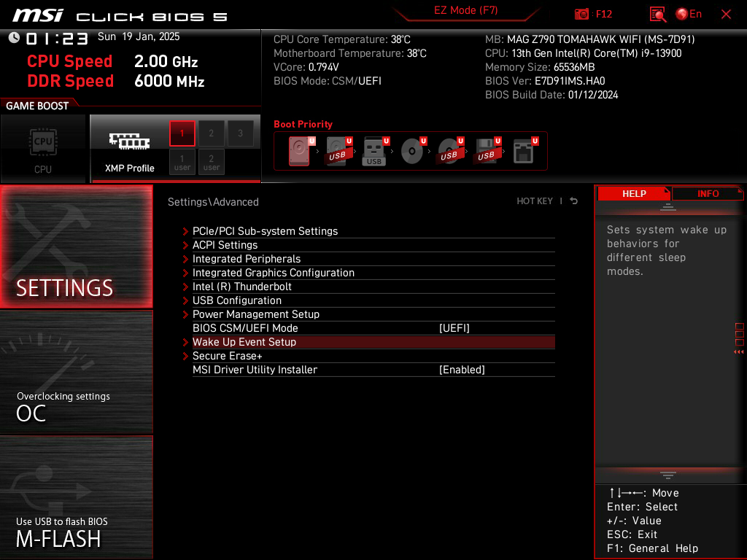Enable XMP profile 1
Screen dimensions: 747x560
[182, 133]
